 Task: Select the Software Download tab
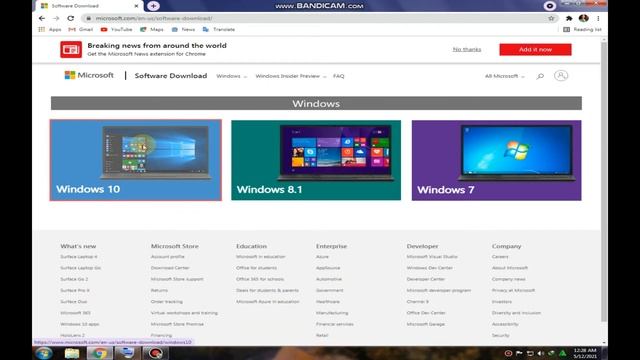(x=89, y=6)
